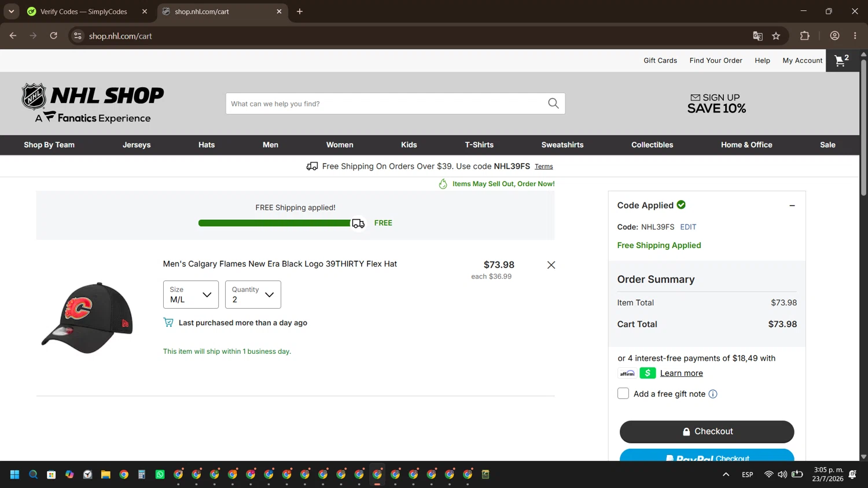Open the volume speaker tray icon
The width and height of the screenshot is (868, 488).
click(782, 474)
